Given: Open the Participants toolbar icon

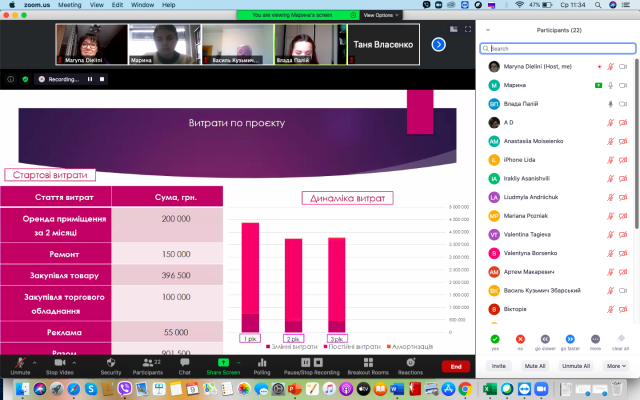Looking at the screenshot, I should coord(148,362).
